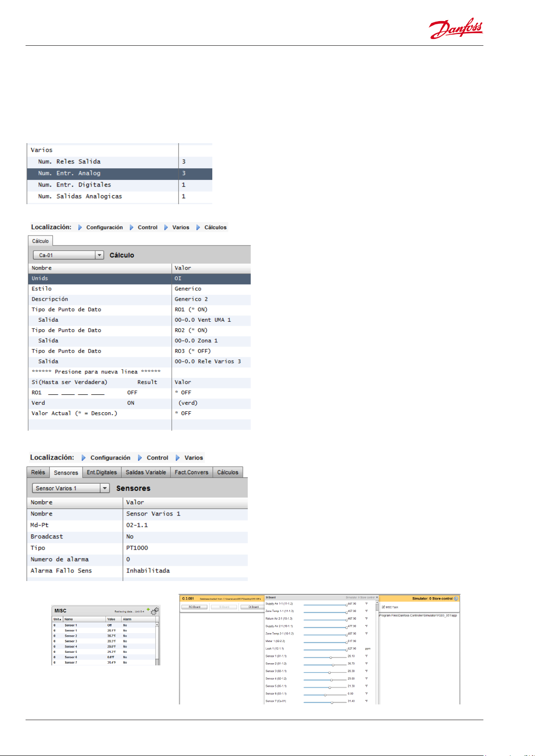The image size is (535, 756).
Task: Open the Fact.Convers tab
Action: click(192, 472)
